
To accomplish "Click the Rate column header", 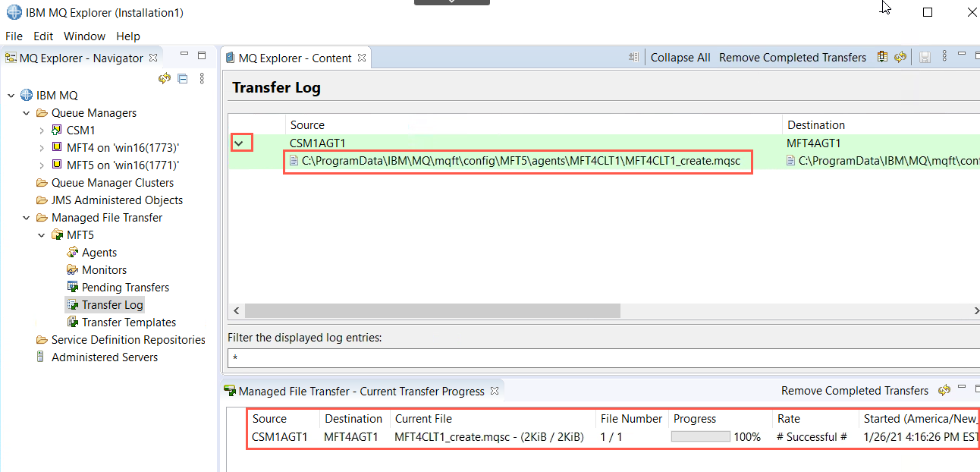I will point(788,419).
